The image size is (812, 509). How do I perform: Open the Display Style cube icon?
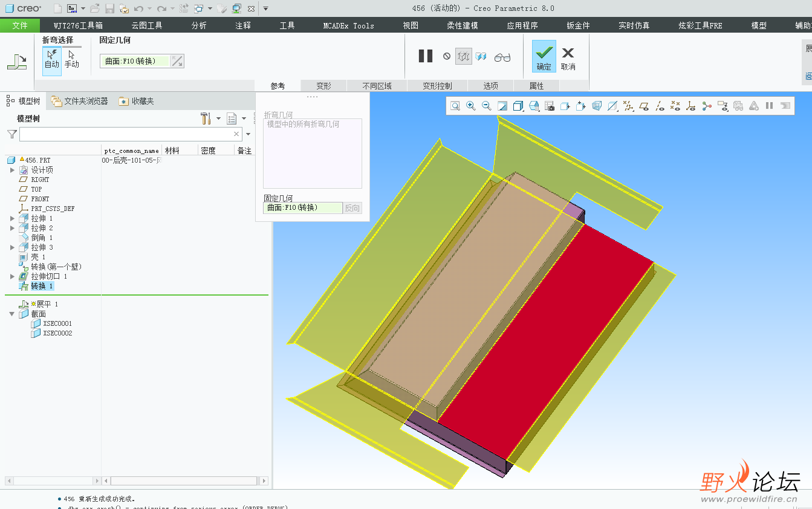coord(518,106)
